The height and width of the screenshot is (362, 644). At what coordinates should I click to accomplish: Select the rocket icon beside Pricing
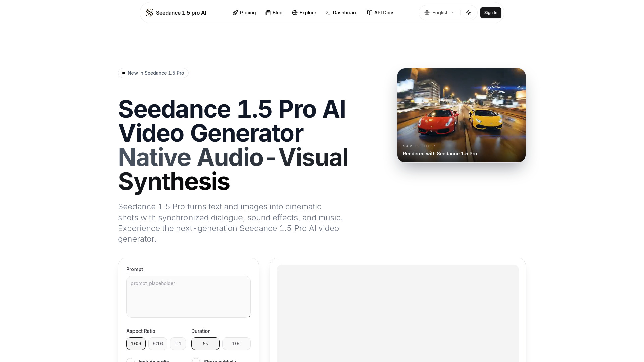pyautogui.click(x=235, y=13)
